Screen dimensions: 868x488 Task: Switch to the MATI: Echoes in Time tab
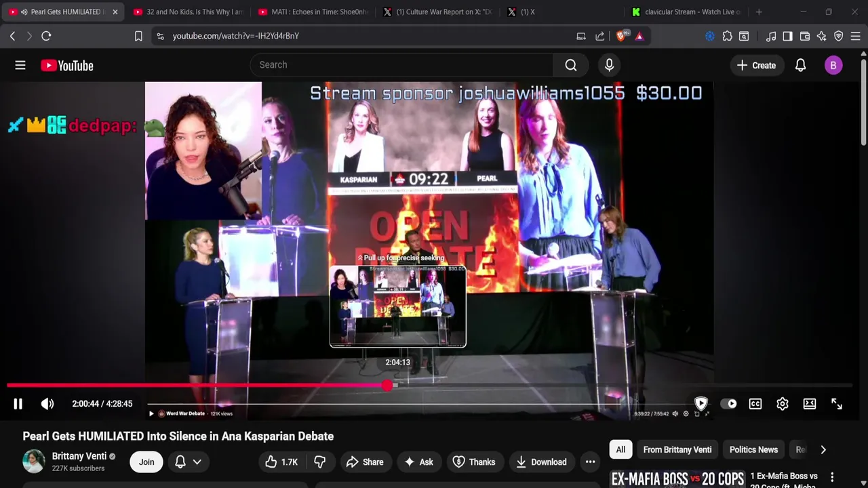(313, 12)
